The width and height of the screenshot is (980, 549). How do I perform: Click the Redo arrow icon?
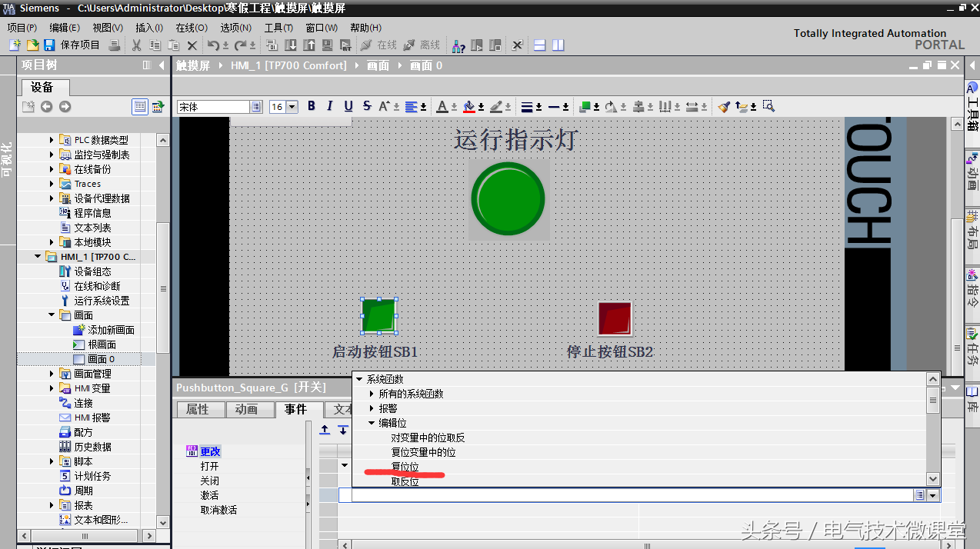point(242,45)
